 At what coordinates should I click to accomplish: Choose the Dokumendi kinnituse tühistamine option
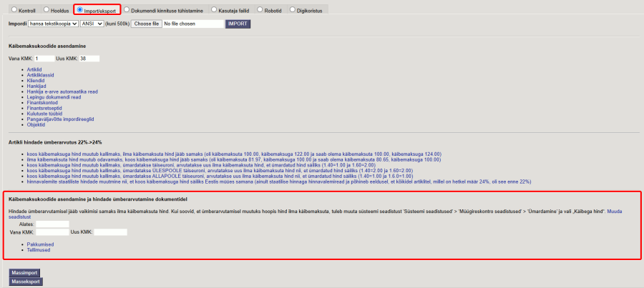127,10
